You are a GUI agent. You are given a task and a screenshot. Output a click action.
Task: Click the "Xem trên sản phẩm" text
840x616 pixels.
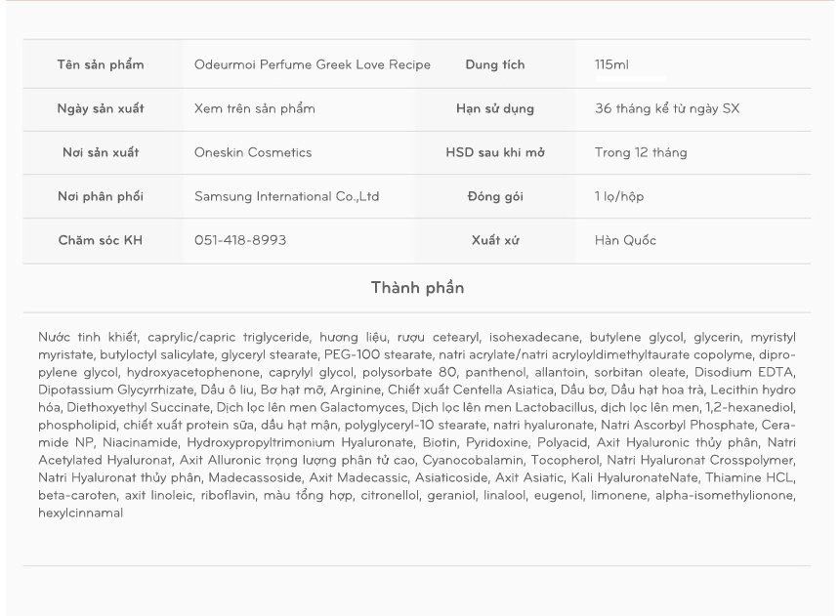tap(254, 108)
